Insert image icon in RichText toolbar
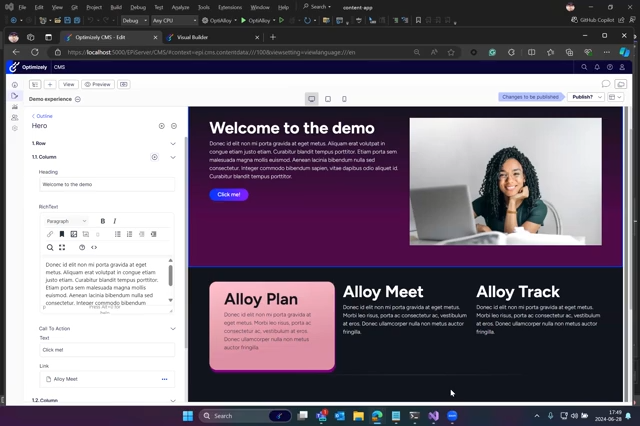 (x=73, y=234)
